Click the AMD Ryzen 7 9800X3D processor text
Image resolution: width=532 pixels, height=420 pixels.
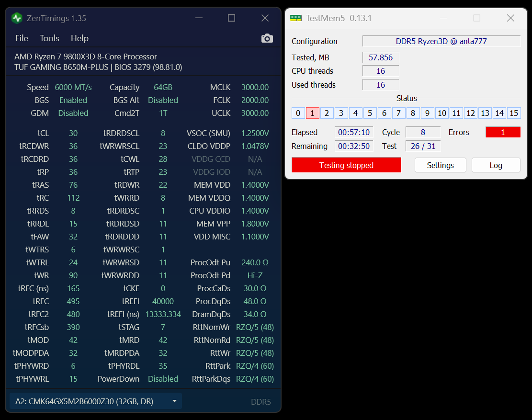[86, 57]
